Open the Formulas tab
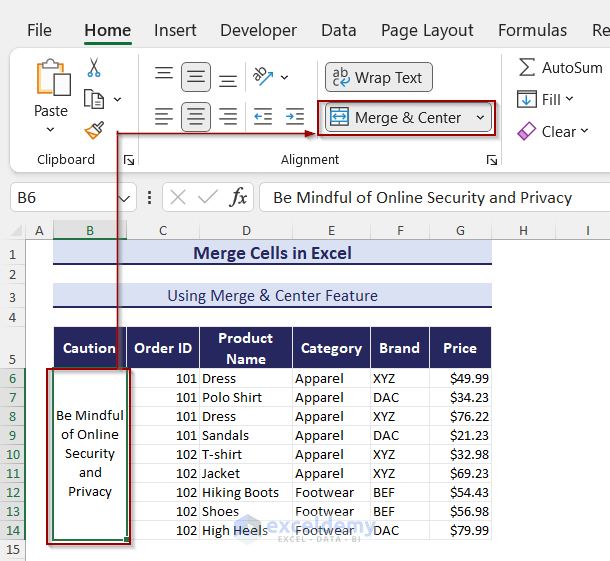610x561 pixels. tap(532, 30)
